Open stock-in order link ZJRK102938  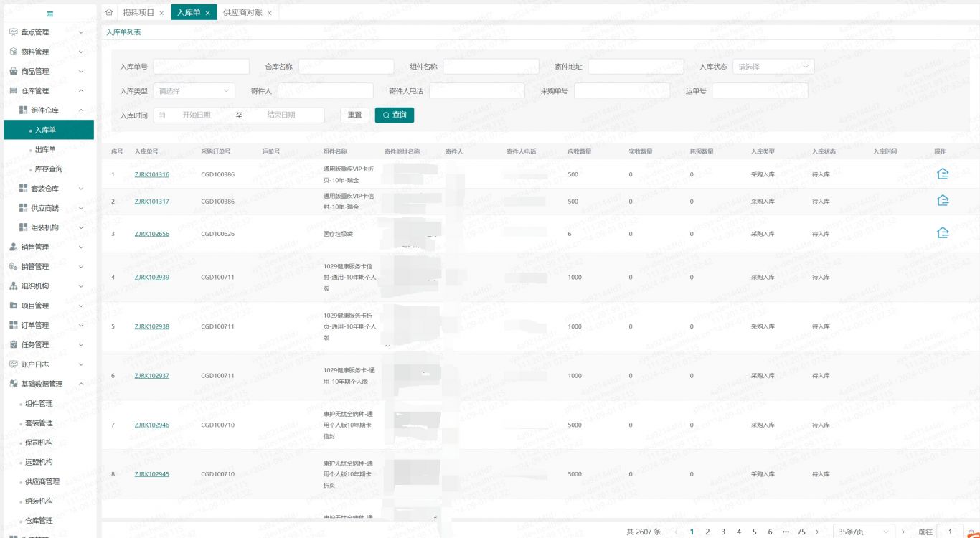(x=152, y=326)
